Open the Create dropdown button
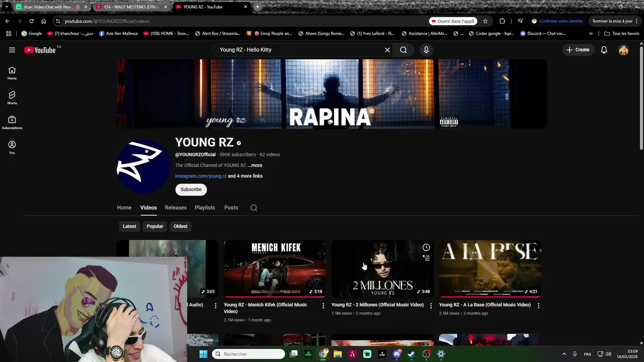This screenshot has width=644, height=362. pos(578,50)
